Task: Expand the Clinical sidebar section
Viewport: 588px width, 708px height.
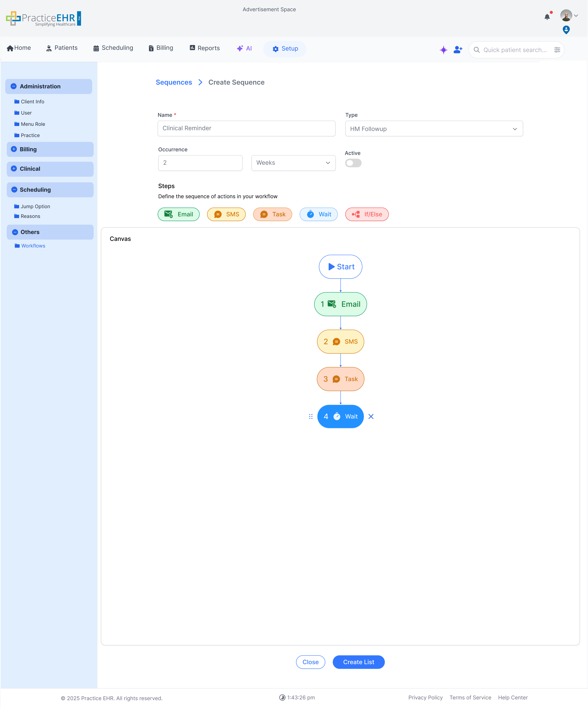Action: tap(14, 168)
